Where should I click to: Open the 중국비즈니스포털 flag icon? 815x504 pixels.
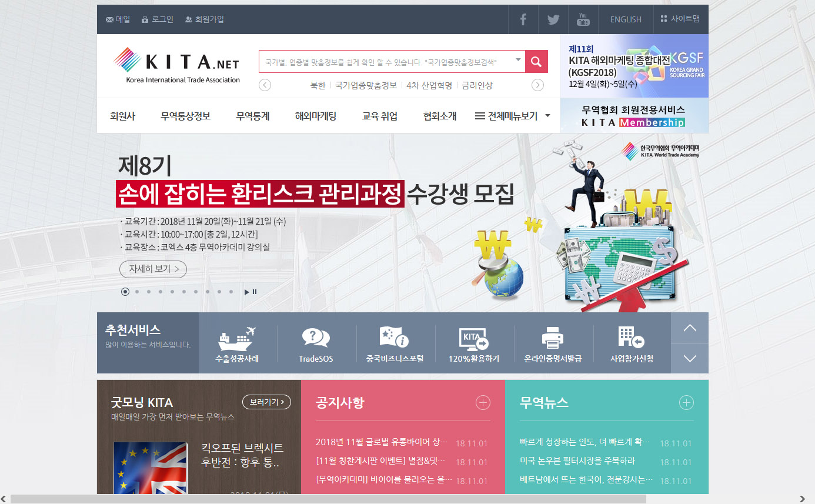pyautogui.click(x=395, y=337)
